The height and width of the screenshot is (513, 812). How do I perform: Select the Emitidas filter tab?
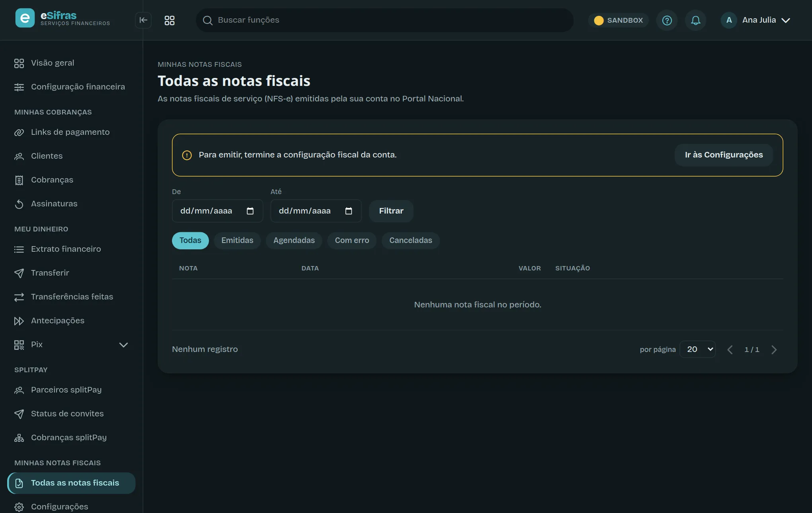(237, 241)
